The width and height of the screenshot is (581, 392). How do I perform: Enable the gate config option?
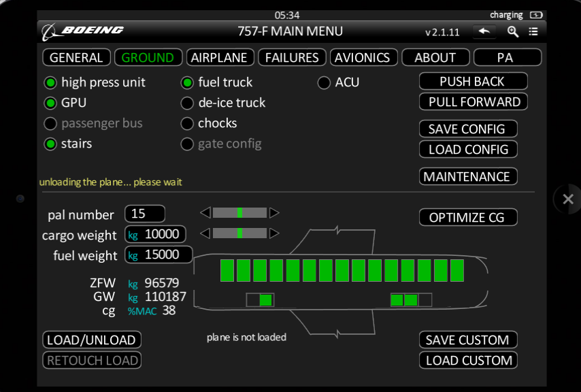(x=187, y=144)
